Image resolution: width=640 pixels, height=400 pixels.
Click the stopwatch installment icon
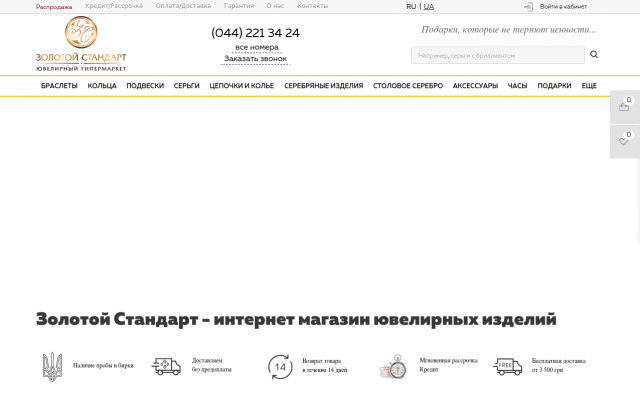point(393,366)
